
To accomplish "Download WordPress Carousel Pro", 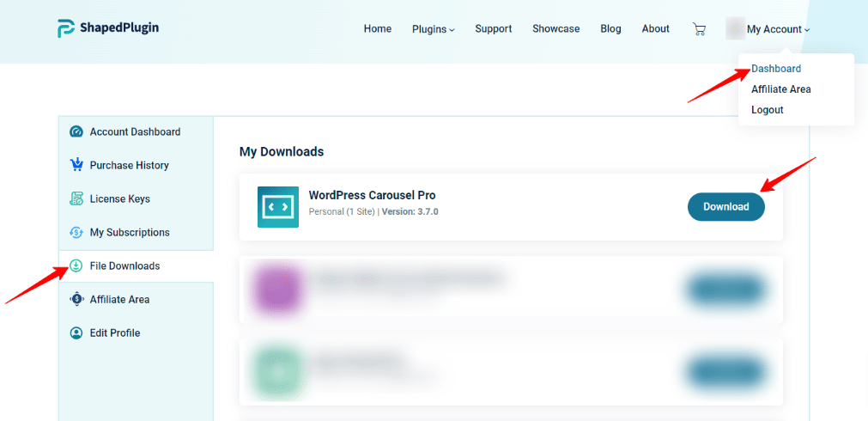I will pyautogui.click(x=725, y=206).
